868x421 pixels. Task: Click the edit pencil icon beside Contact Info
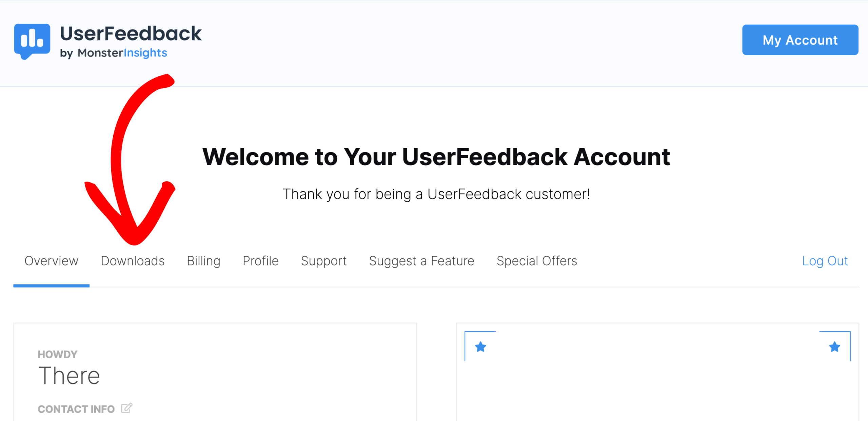click(x=126, y=408)
